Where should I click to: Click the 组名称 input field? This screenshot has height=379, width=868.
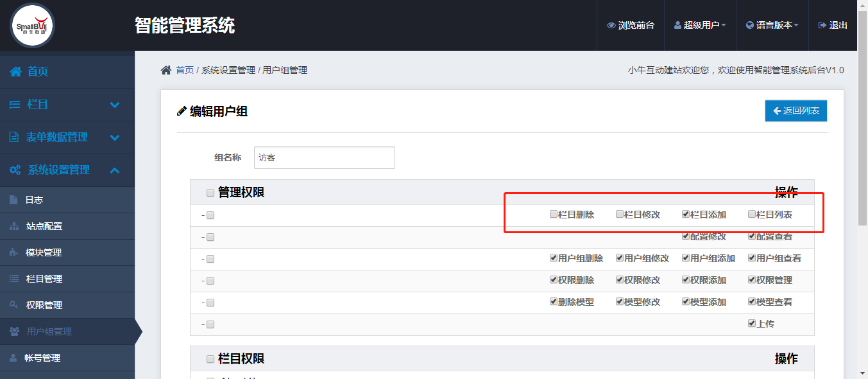[x=325, y=157]
